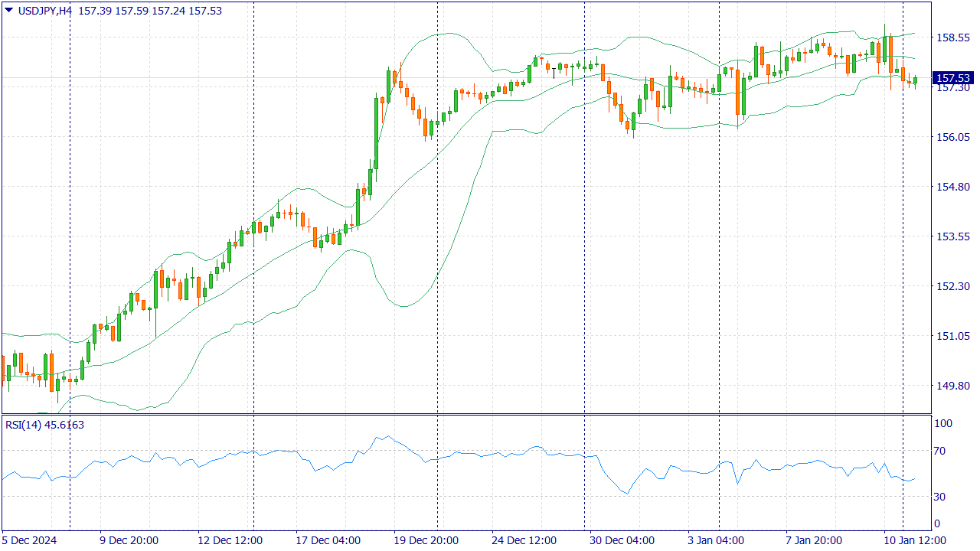Click the 9 Dec 20:00 time label
Viewport: 980px width, 551px height.
[129, 540]
